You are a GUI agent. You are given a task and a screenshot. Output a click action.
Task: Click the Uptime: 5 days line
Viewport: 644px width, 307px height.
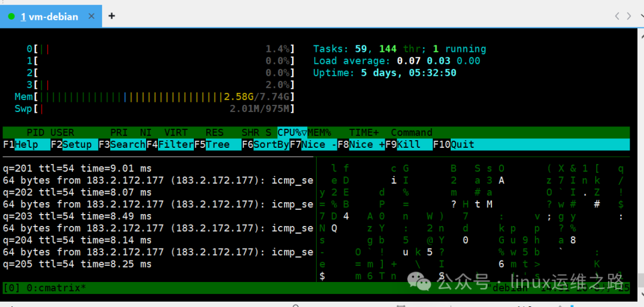click(x=385, y=73)
